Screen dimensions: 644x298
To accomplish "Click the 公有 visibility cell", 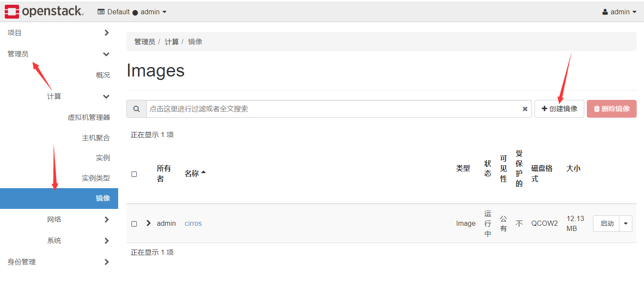I will [x=503, y=224].
